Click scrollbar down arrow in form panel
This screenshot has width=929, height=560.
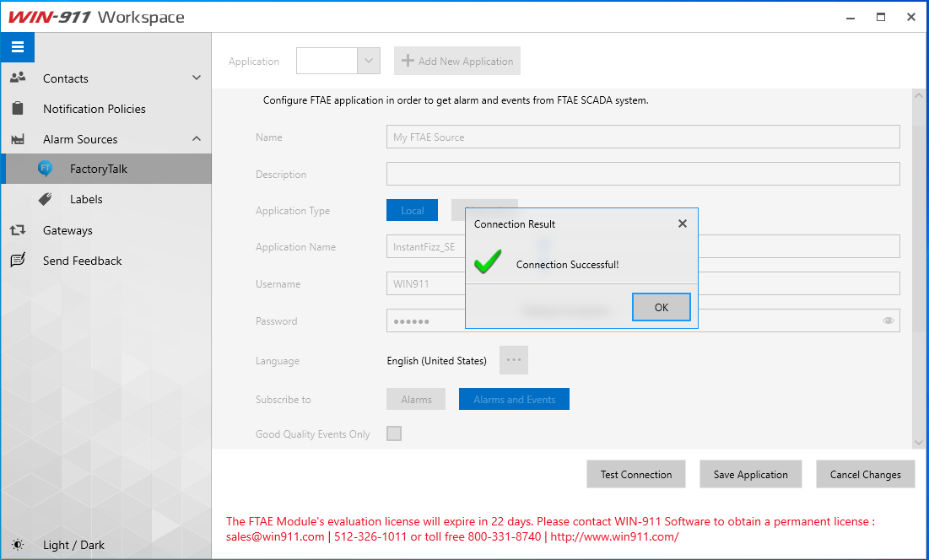(x=919, y=442)
